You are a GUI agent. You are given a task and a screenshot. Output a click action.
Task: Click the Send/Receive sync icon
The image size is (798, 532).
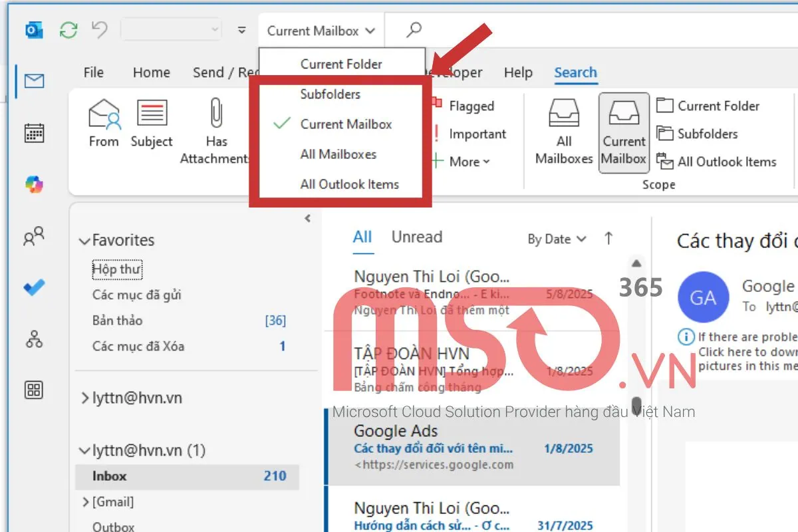tap(68, 30)
